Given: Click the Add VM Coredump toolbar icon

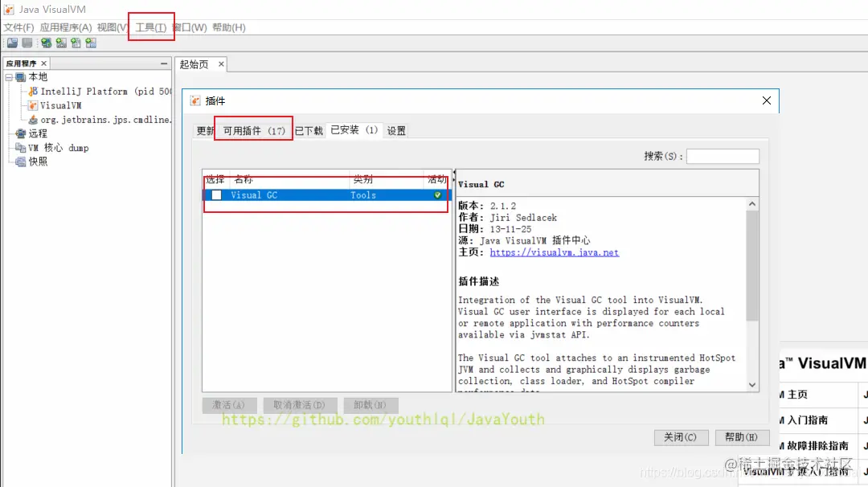Looking at the screenshot, I should click(76, 43).
